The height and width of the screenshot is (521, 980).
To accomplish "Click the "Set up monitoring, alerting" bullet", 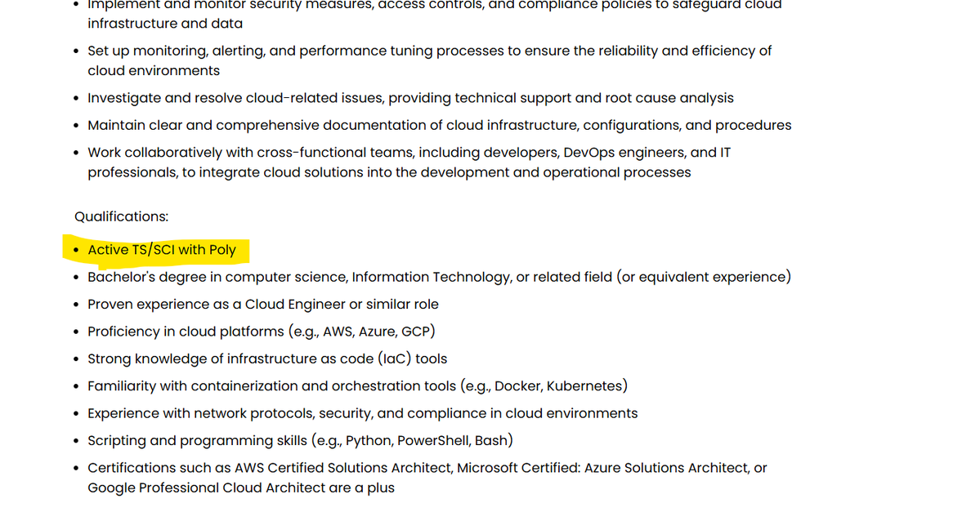I will (x=429, y=51).
